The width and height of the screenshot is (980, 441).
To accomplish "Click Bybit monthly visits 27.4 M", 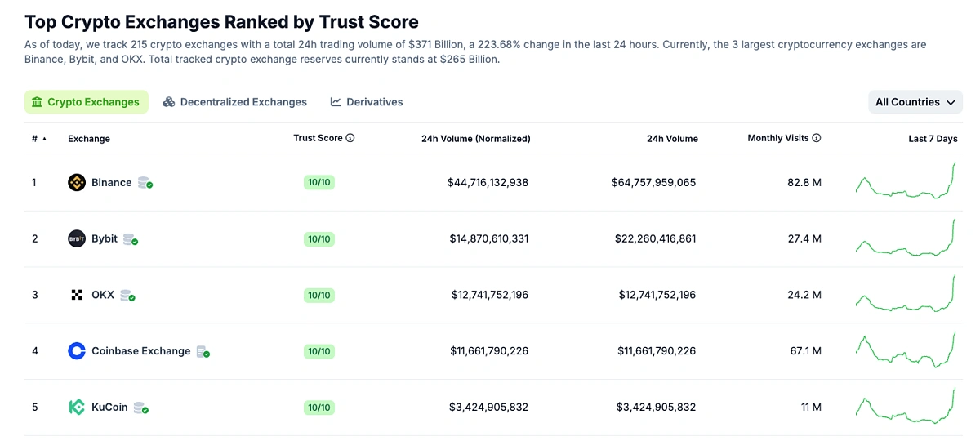I will click(x=805, y=238).
